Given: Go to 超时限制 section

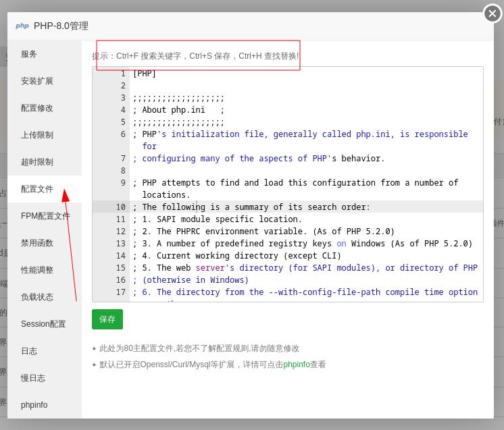Looking at the screenshot, I should point(36,162).
